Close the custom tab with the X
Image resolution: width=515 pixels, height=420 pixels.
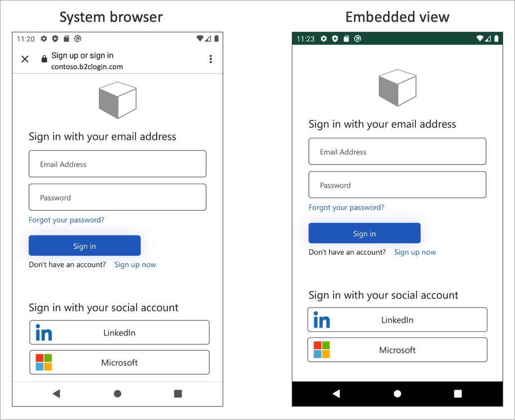[x=25, y=59]
